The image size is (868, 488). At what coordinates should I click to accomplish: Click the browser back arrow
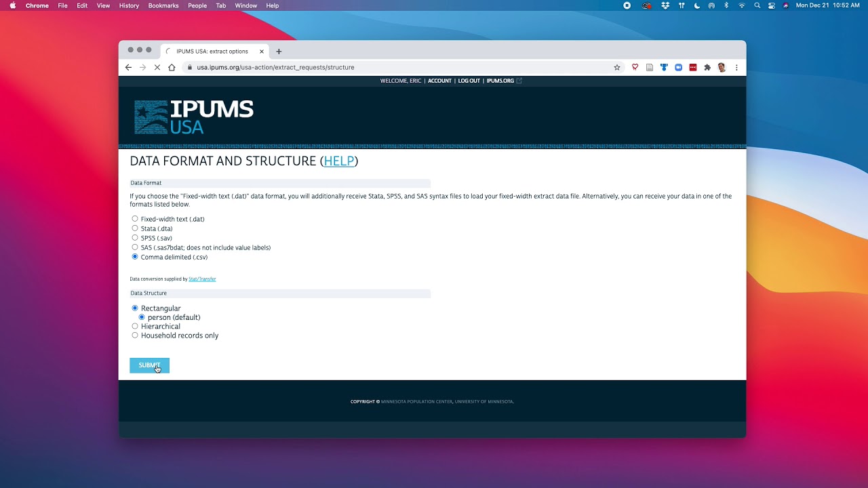click(128, 67)
